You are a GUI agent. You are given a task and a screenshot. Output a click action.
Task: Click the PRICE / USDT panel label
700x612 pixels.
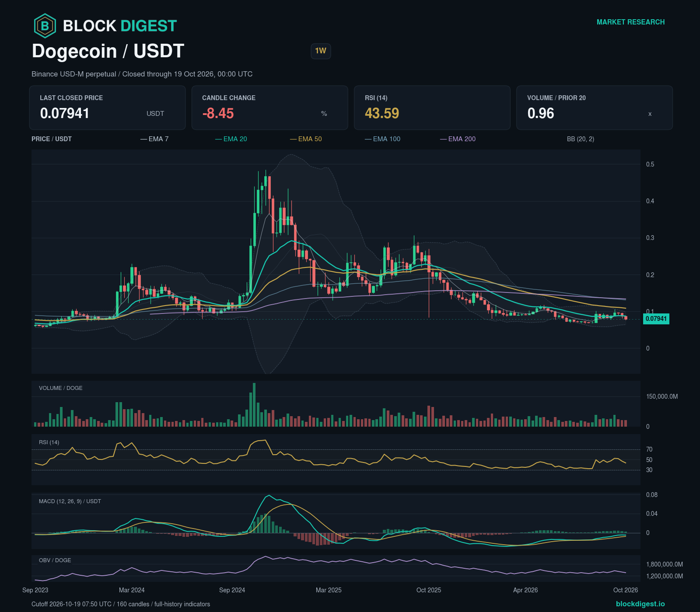52,139
